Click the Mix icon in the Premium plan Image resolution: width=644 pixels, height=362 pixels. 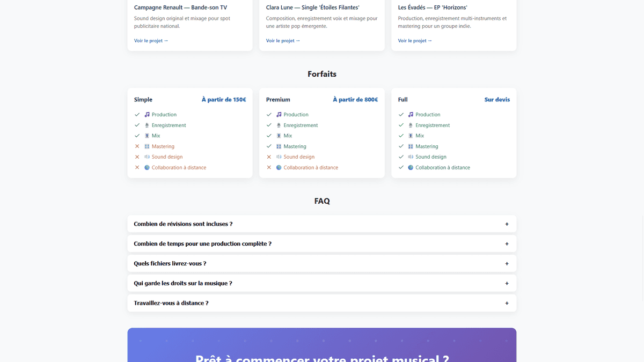[x=279, y=136]
